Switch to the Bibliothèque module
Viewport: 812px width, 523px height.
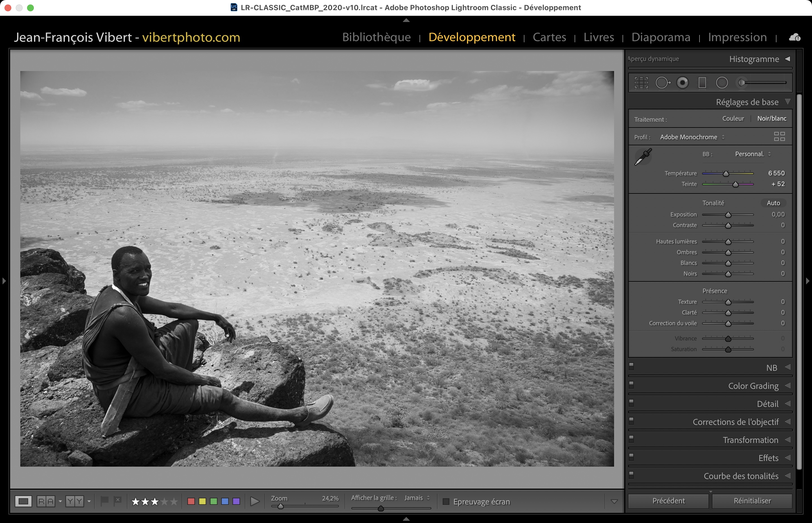(x=376, y=37)
